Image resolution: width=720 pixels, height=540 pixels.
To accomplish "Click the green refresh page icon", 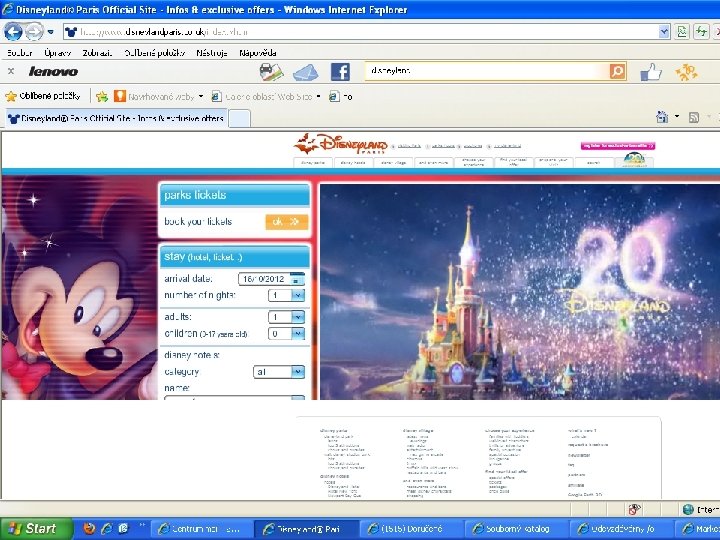I will click(701, 32).
